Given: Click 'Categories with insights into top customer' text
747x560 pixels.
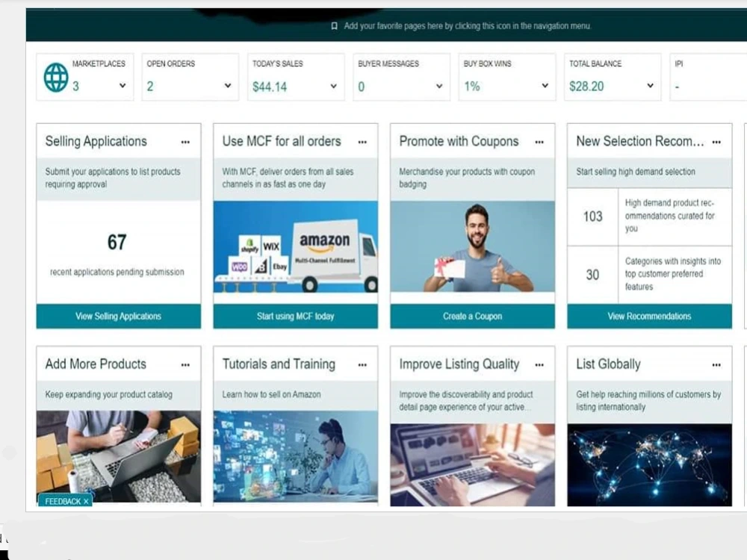Looking at the screenshot, I should (673, 274).
